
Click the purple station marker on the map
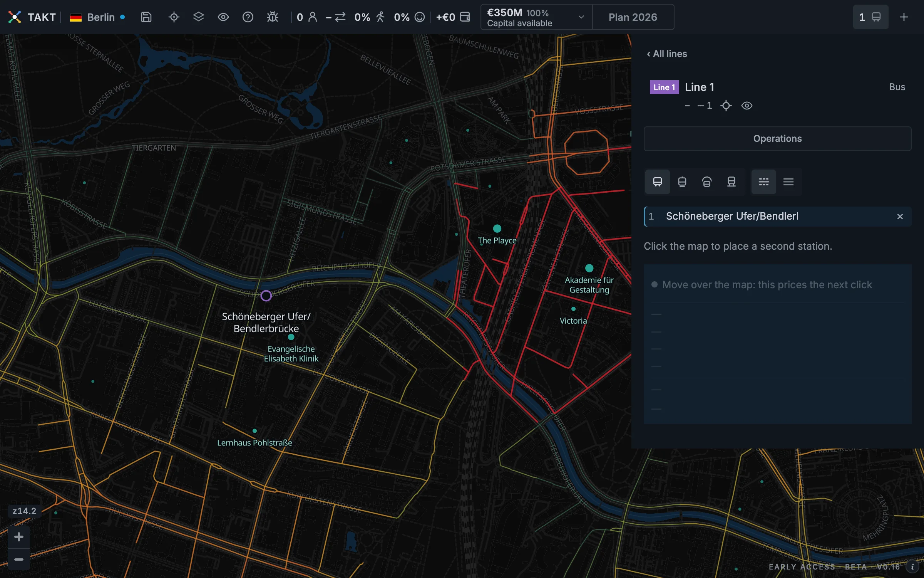(x=266, y=296)
